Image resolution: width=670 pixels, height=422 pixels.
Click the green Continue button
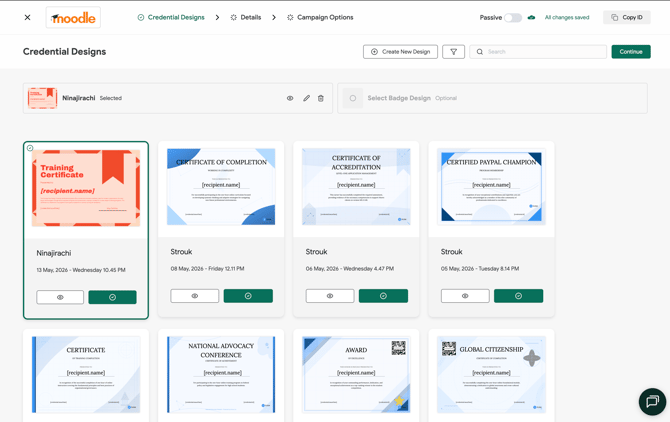(631, 52)
